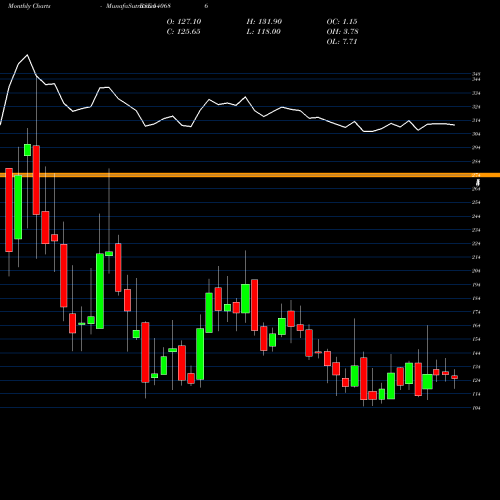Click the open value 'O: 127.10'
The width and height of the screenshot is (500, 500).
coord(184,21)
